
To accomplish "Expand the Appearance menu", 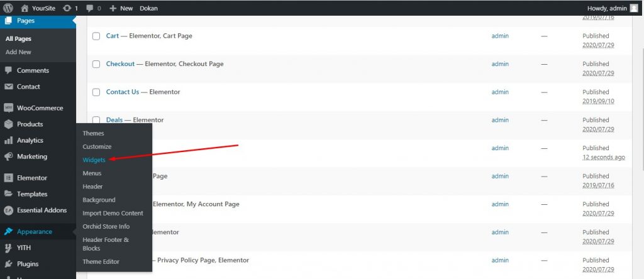I will click(x=34, y=232).
